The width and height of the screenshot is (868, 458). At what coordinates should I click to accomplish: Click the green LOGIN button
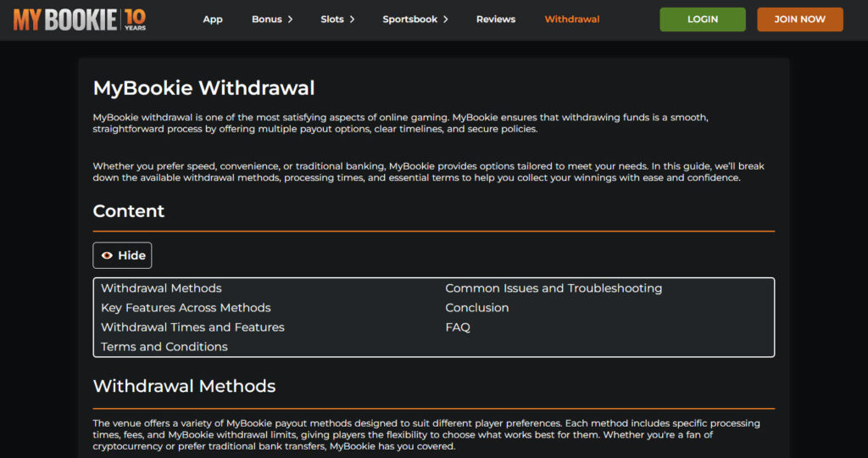pyautogui.click(x=703, y=20)
